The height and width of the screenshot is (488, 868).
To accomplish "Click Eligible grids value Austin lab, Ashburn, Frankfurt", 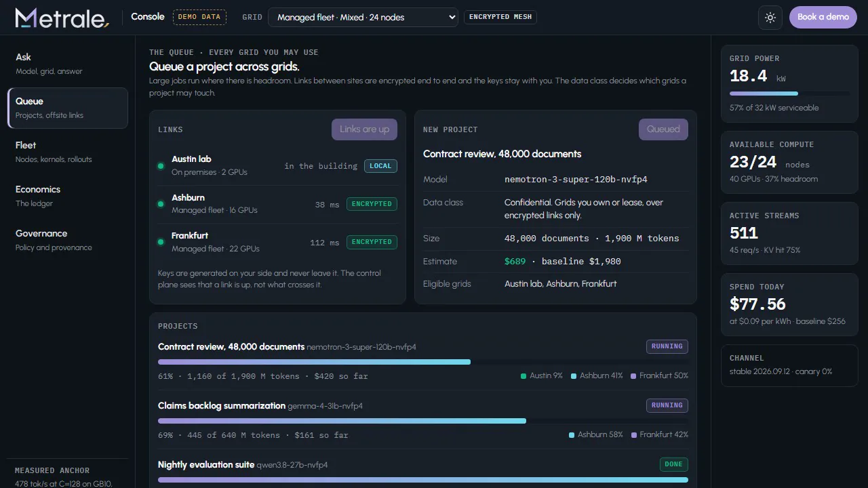I will [x=561, y=284].
